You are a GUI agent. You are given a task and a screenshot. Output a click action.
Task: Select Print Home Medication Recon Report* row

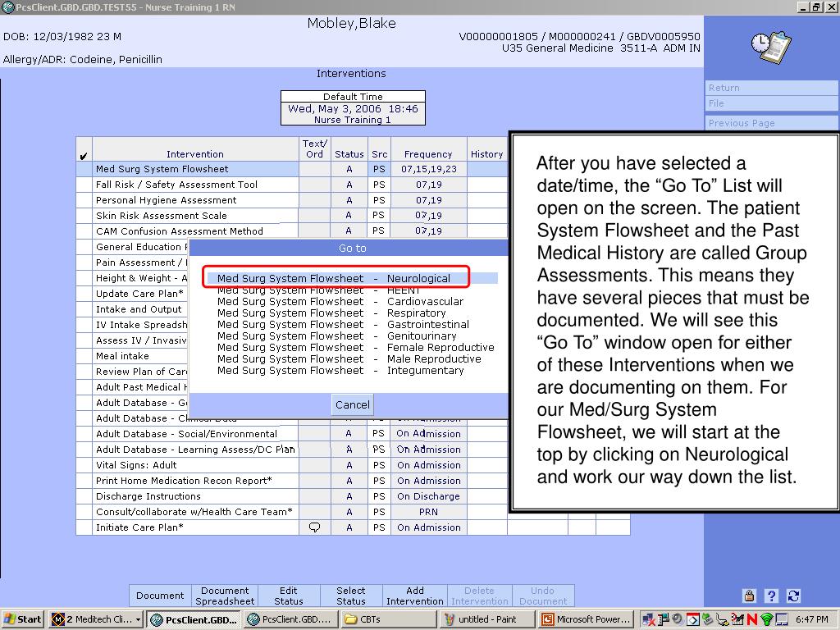coord(195,481)
